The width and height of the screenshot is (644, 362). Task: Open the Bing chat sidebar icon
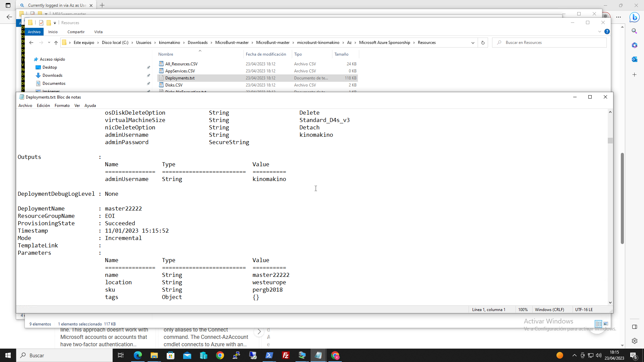point(634,17)
